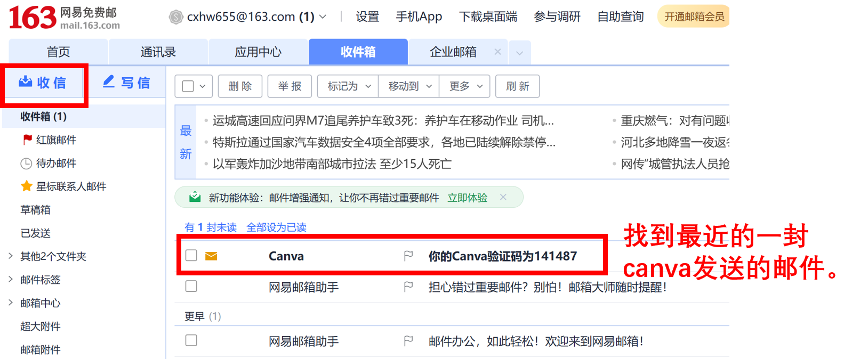The width and height of the screenshot is (868, 359).
Task: Check the select-all checkbox in toolbar
Action: pyautogui.click(x=188, y=86)
